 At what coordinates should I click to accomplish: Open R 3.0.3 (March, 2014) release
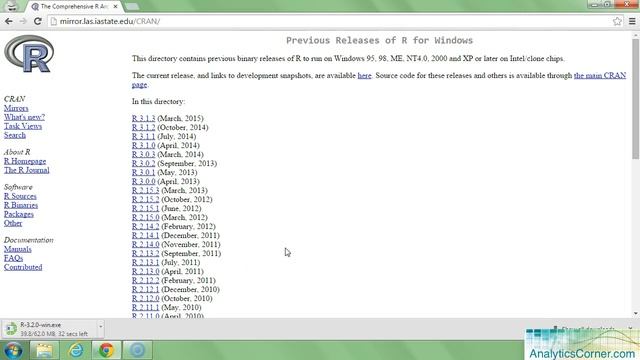click(143, 154)
